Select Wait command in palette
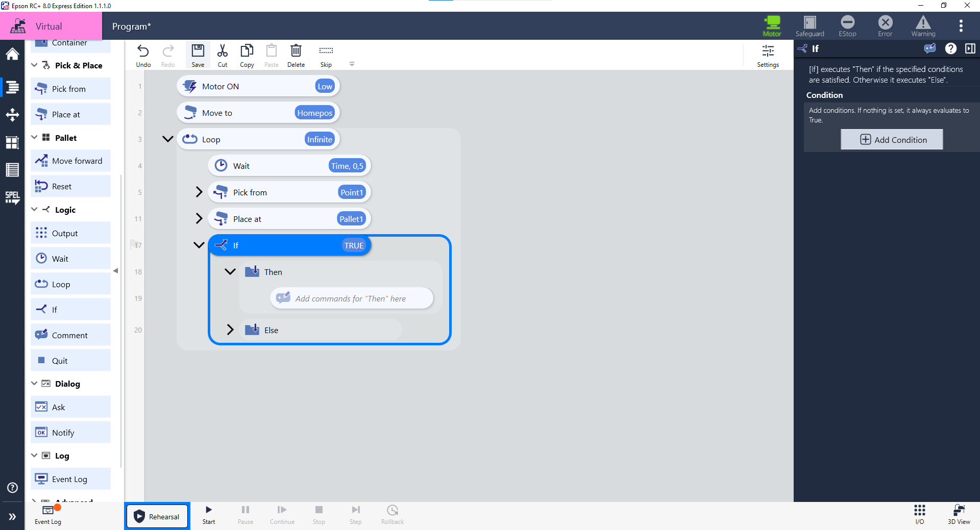Screen dimensions: 980x530 [x=70, y=259]
